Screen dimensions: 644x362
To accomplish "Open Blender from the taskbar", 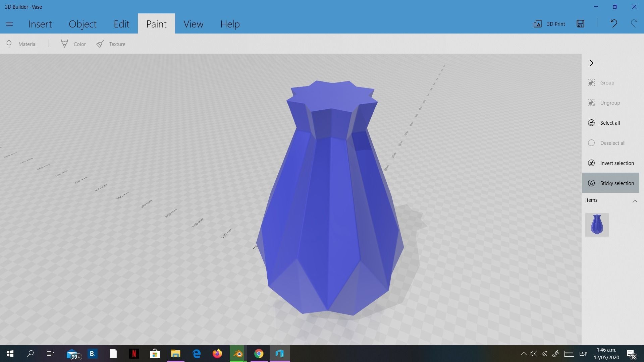I will coord(238,354).
